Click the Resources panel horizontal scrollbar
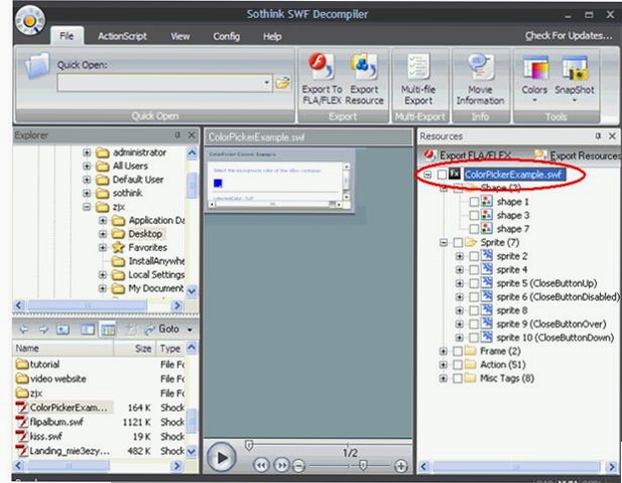The height and width of the screenshot is (483, 622). point(516,466)
